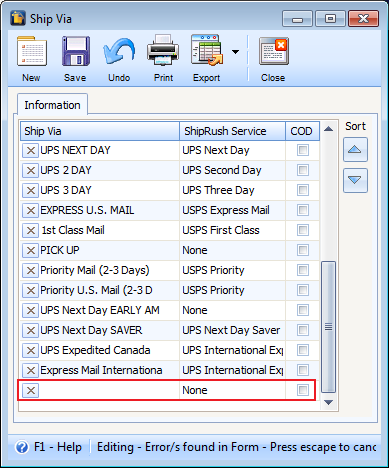This screenshot has height=468, width=389.
Task: Open ShipRush Service cell UPS Three Day
Action: point(232,190)
